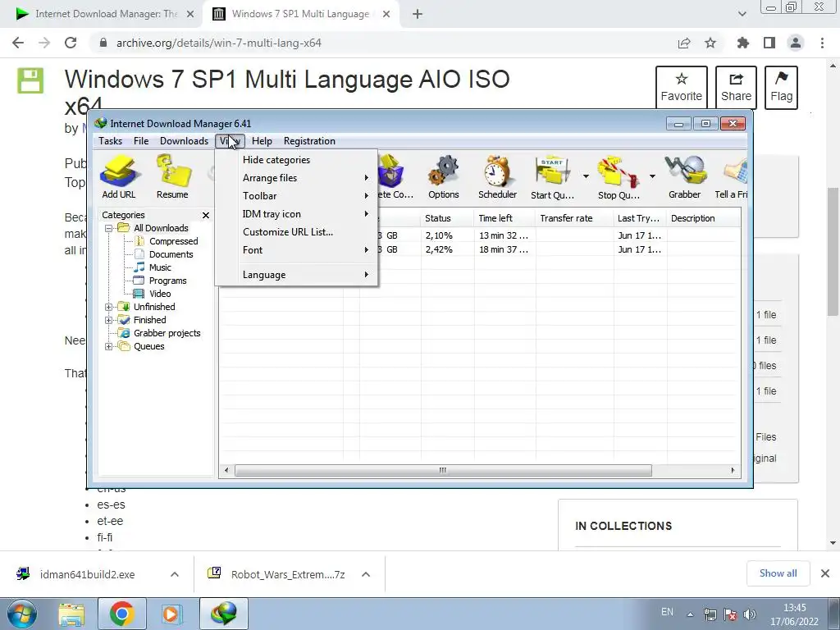This screenshot has width=840, height=630.
Task: Reload the page in Chrome
Action: tap(71, 43)
